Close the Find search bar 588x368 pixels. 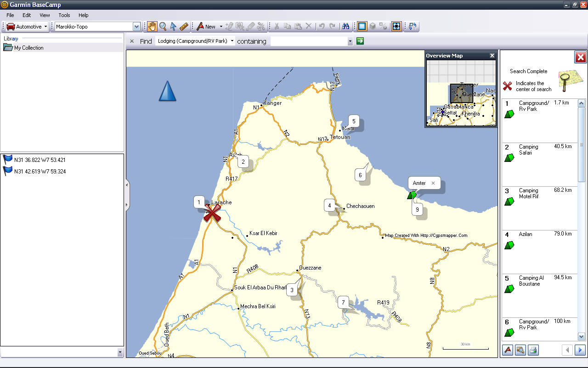coord(132,41)
